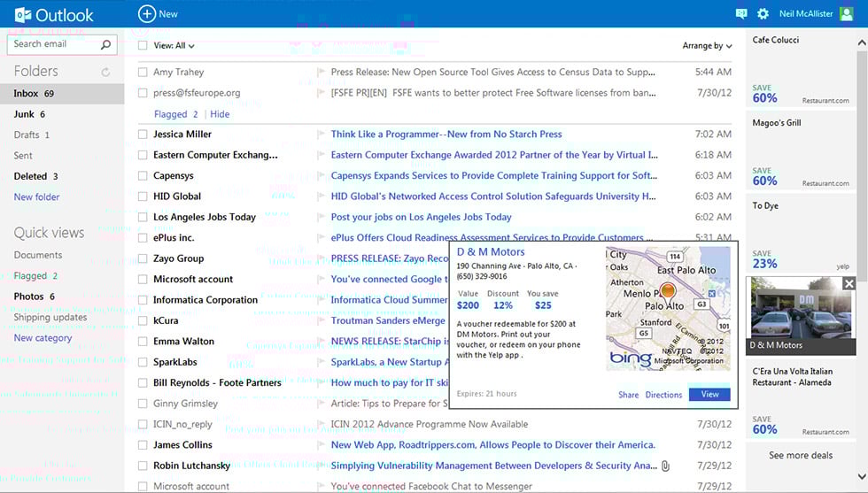Click the Bing map in the deal popup
This screenshot has width=868, height=493.
tap(668, 308)
